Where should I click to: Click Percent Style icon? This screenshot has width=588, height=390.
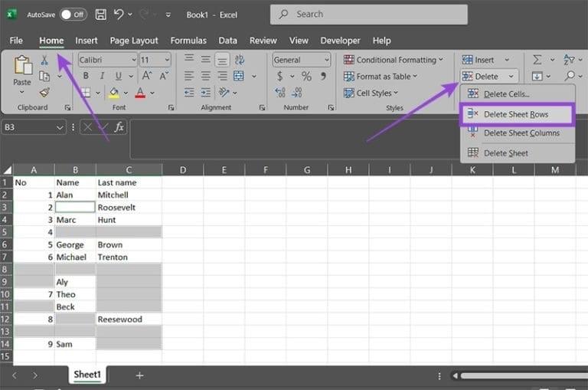click(x=306, y=76)
